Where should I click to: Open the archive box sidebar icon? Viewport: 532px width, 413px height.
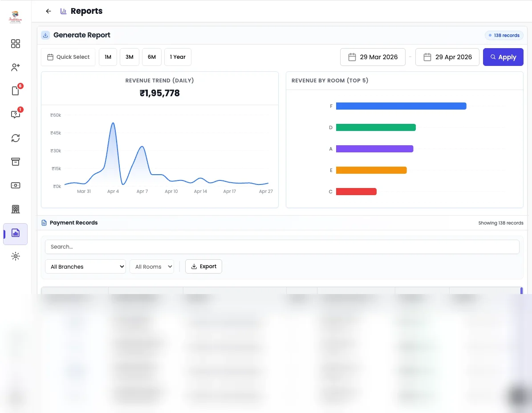[x=15, y=162]
